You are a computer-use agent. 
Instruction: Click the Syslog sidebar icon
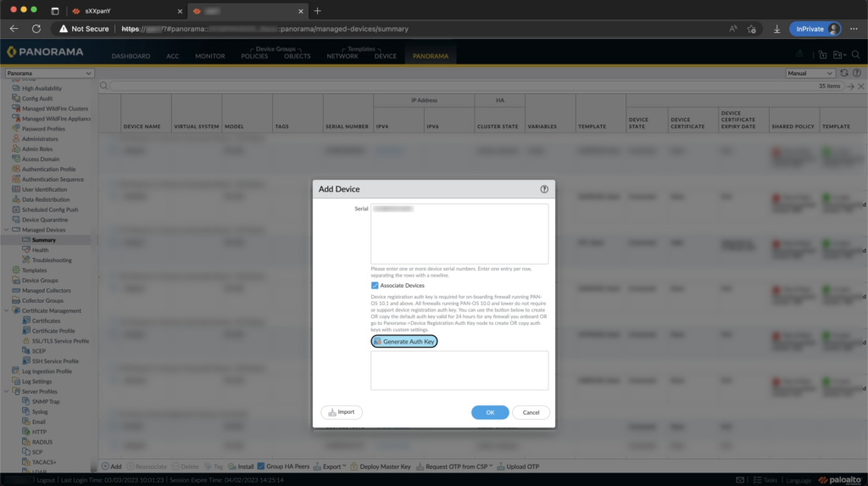click(x=26, y=411)
